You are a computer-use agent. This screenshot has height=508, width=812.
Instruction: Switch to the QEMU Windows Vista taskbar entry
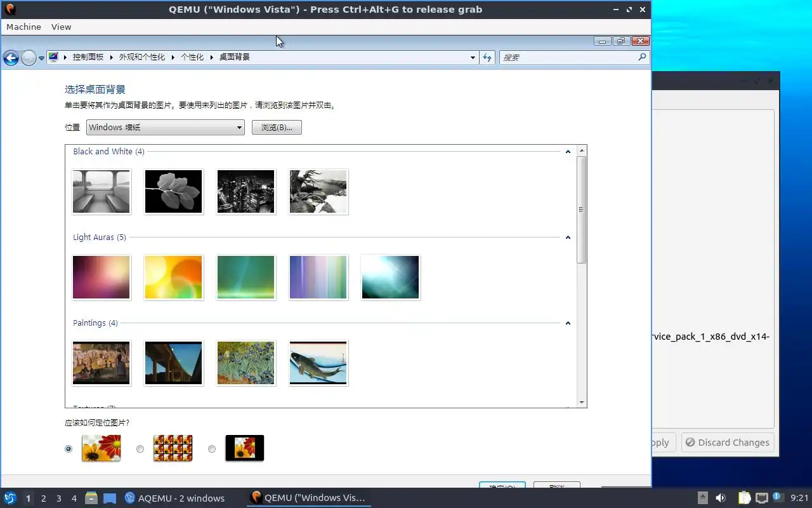[309, 498]
